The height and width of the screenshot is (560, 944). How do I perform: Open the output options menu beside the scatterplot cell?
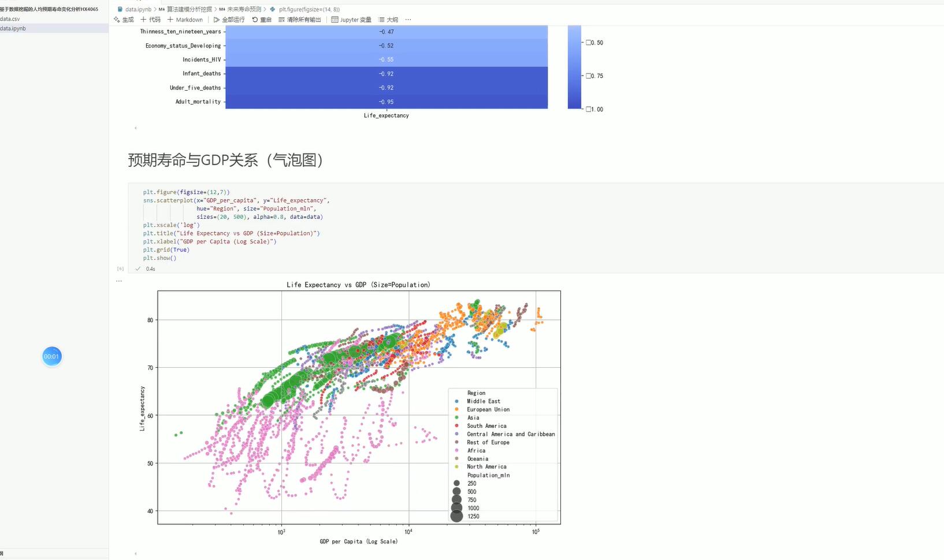coord(119,281)
